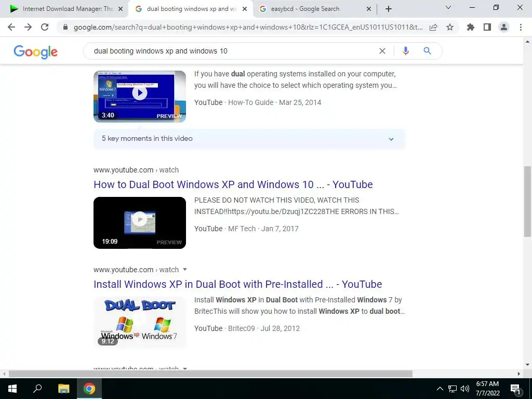532x399 pixels.
Task: Open network status tray icon
Action: coord(453,389)
